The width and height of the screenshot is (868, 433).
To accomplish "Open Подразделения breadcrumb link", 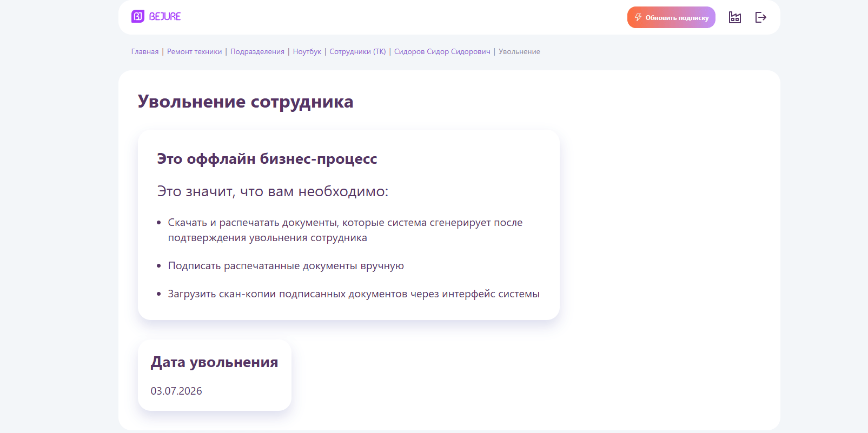I will [x=257, y=52].
